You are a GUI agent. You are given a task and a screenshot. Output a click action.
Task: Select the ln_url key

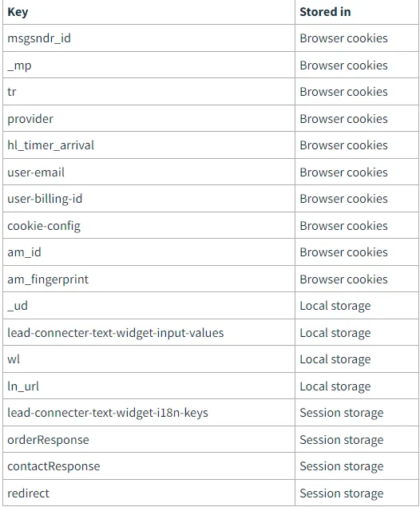coord(23,386)
